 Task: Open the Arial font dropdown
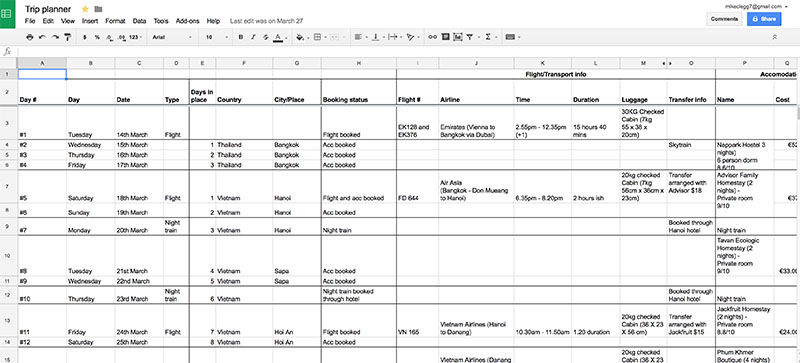(x=172, y=37)
